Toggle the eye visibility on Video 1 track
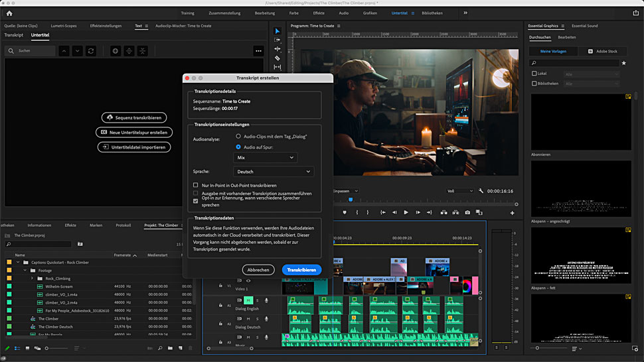644x362 pixels. point(248,280)
